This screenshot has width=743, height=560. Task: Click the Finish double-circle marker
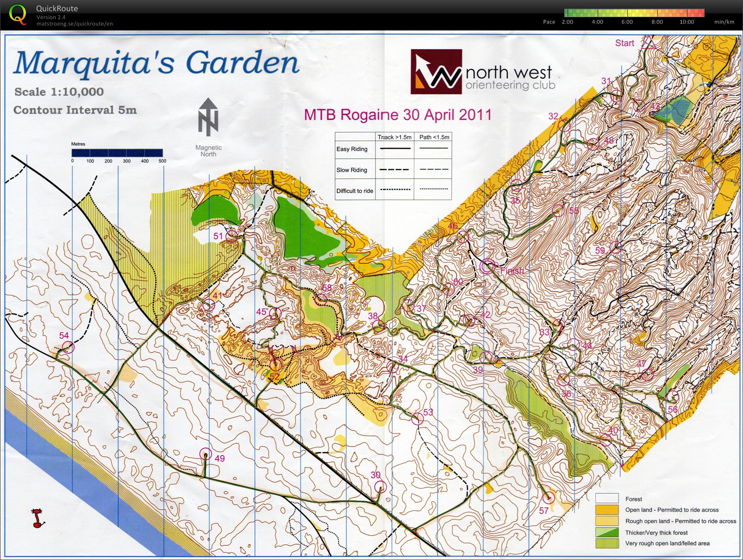487,266
